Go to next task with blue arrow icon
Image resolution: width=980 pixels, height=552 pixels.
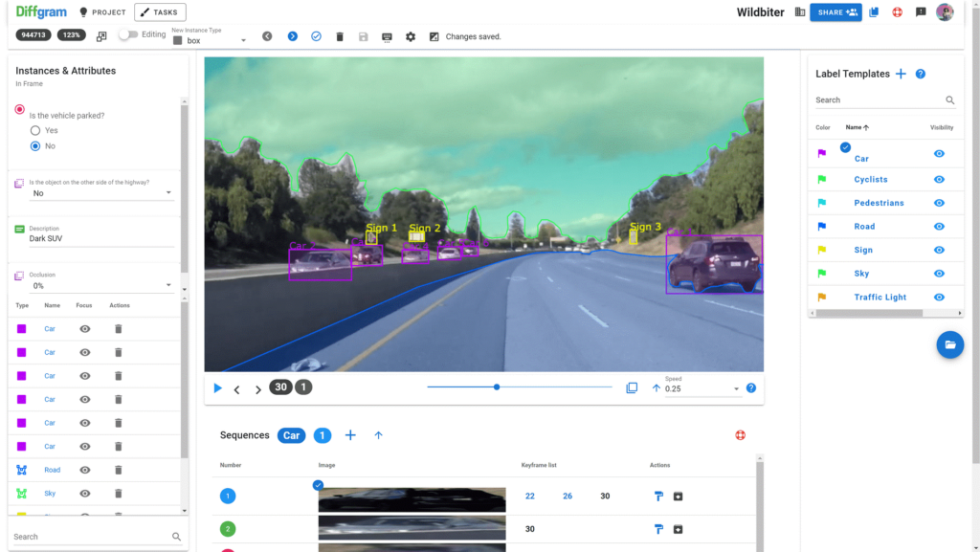point(293,37)
